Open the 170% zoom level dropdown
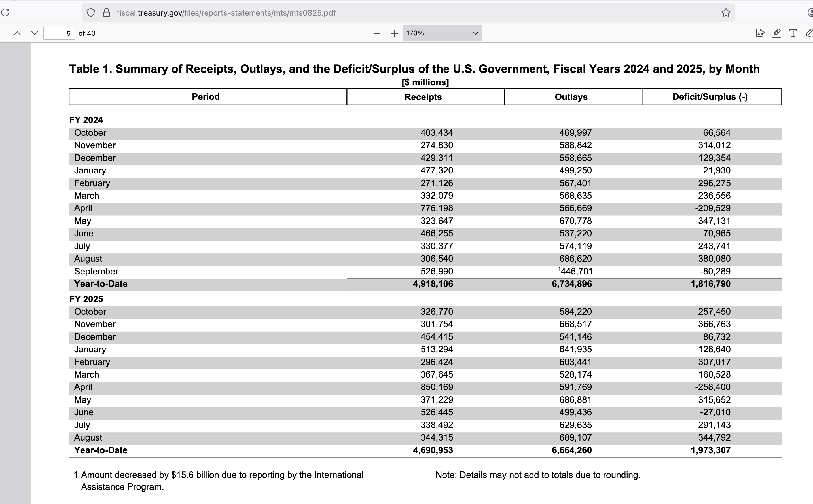 (x=442, y=33)
